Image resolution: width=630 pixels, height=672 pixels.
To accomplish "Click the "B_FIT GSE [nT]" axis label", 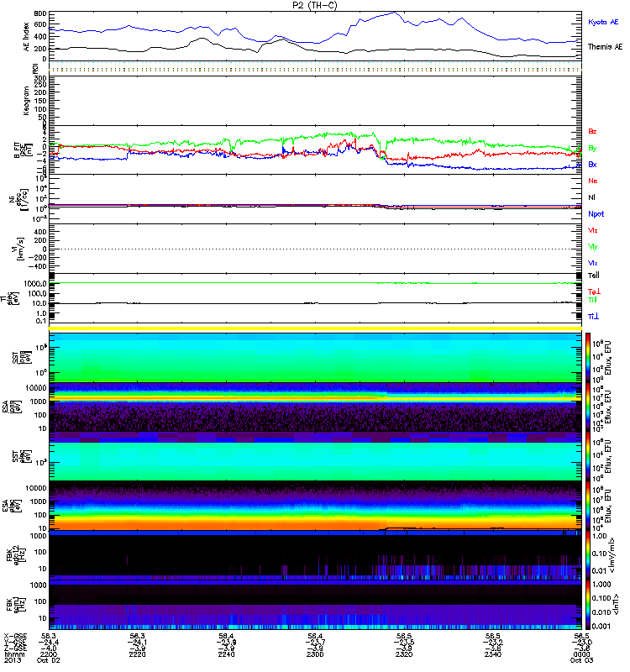I will tap(22, 150).
